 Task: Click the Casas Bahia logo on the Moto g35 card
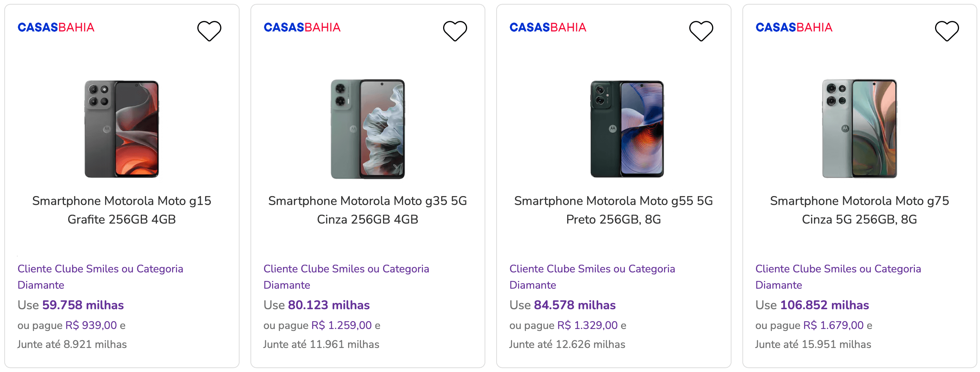tap(302, 28)
